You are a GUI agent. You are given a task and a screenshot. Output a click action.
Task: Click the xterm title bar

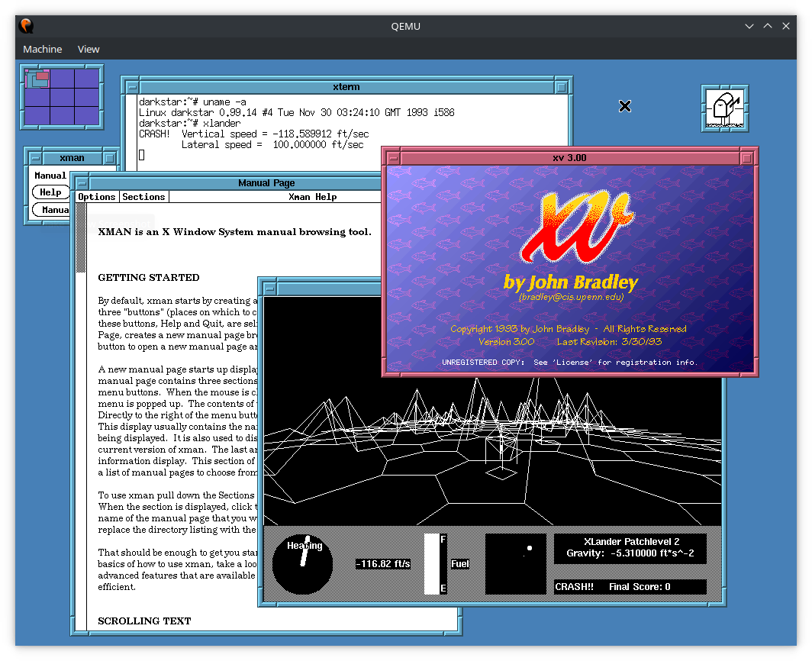[346, 87]
